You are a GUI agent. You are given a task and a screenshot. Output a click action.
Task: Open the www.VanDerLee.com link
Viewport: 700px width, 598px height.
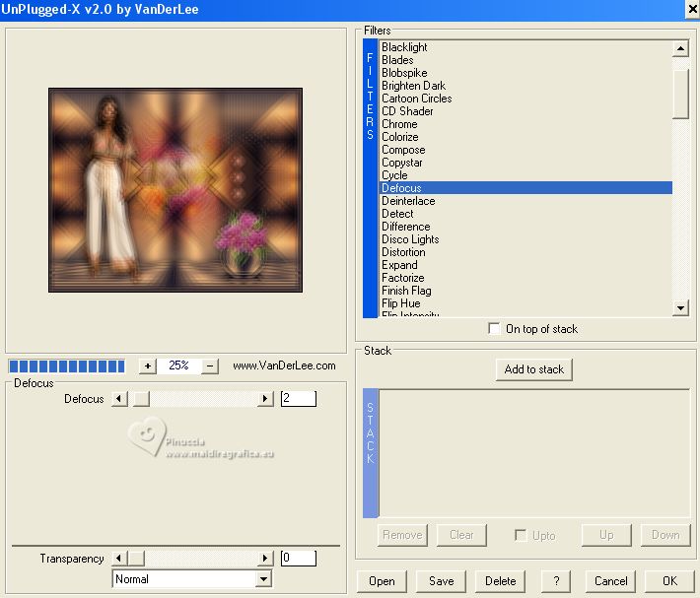[284, 365]
